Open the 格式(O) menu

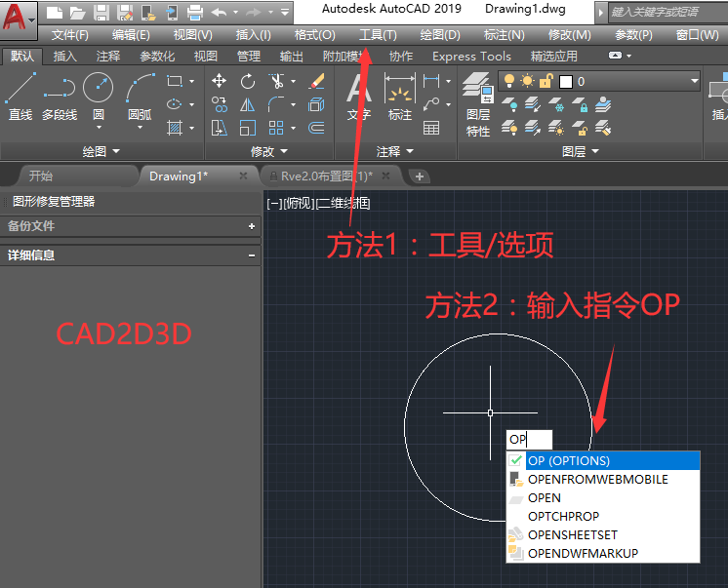point(315,35)
